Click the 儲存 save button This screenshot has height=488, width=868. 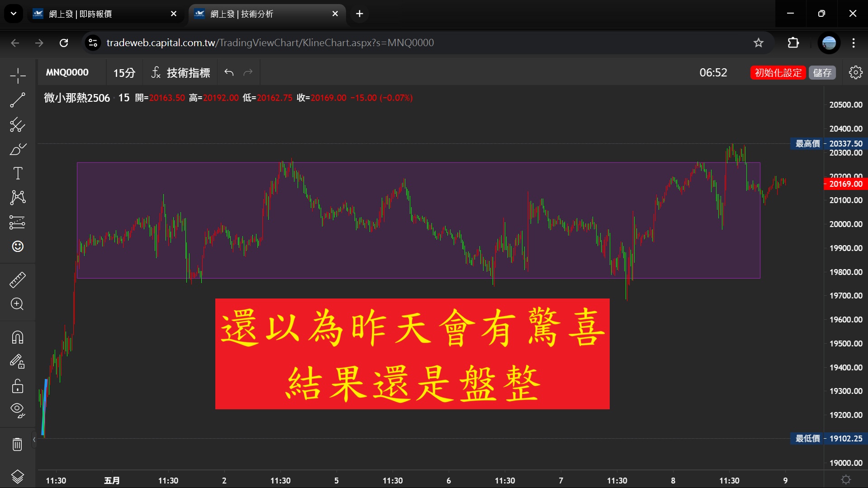(822, 73)
